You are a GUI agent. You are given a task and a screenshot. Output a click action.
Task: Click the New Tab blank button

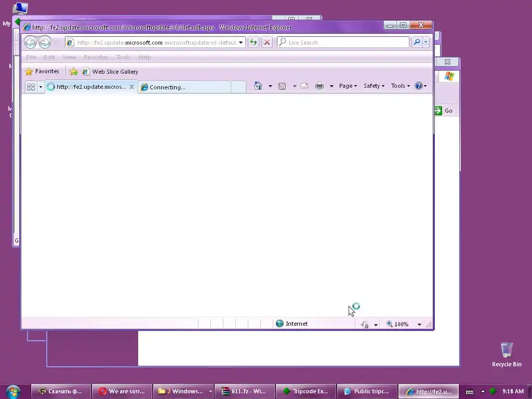pyautogui.click(x=238, y=87)
